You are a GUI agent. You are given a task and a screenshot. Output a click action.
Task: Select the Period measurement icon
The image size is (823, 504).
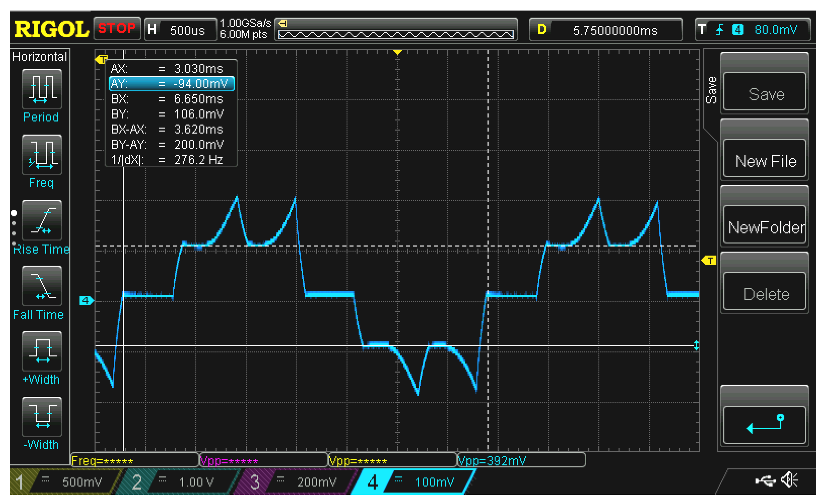click(42, 89)
